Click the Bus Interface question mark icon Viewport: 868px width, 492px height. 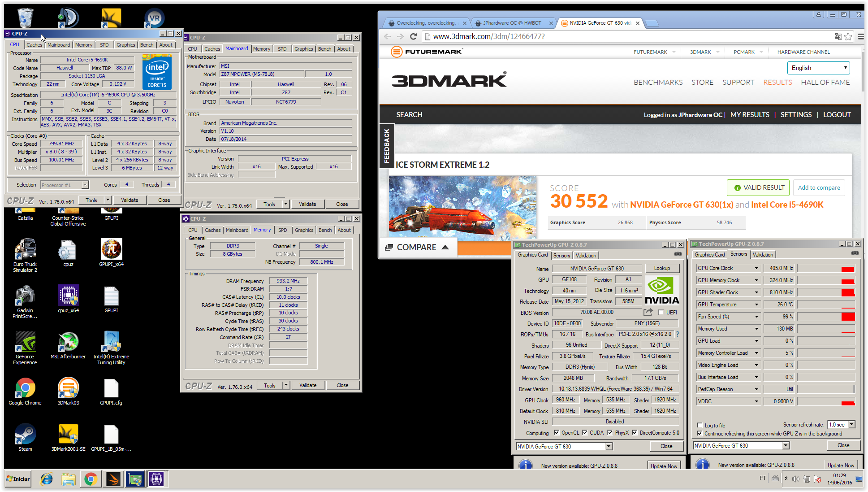tap(678, 334)
